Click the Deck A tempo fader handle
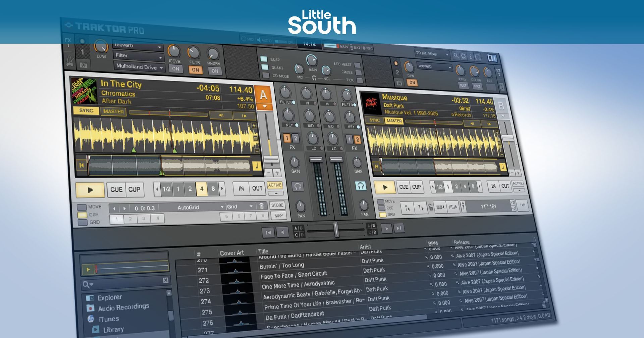Screen dimensions: 644x338 (271, 160)
